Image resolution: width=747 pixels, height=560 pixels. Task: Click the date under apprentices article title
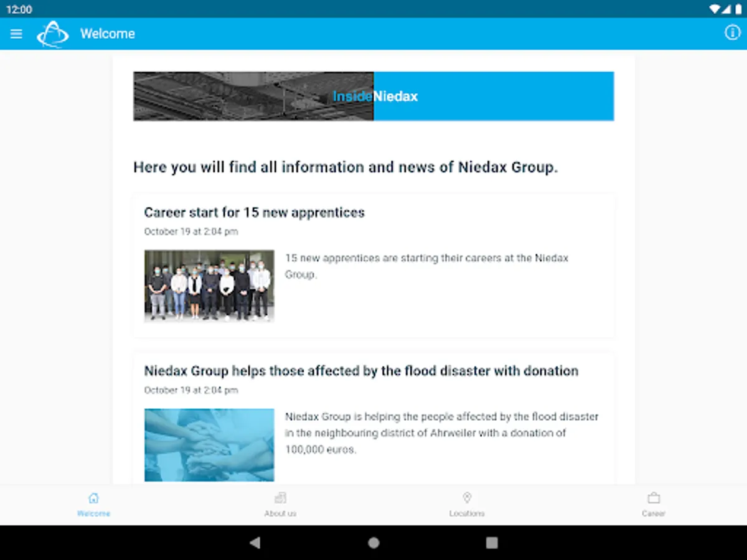(191, 231)
